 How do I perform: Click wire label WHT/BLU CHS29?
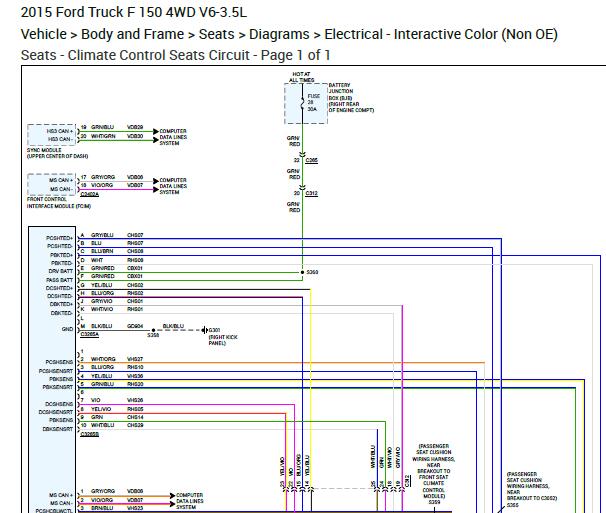(x=117, y=425)
